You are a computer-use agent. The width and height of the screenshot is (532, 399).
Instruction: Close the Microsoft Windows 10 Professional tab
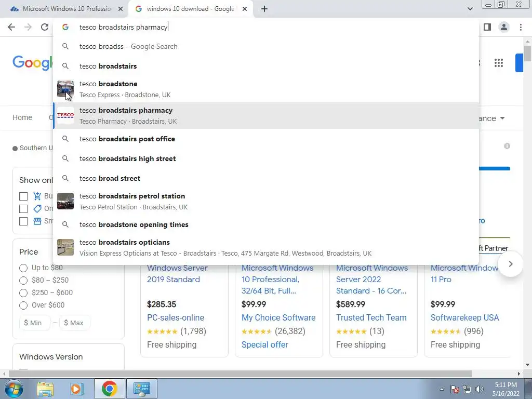tap(120, 9)
